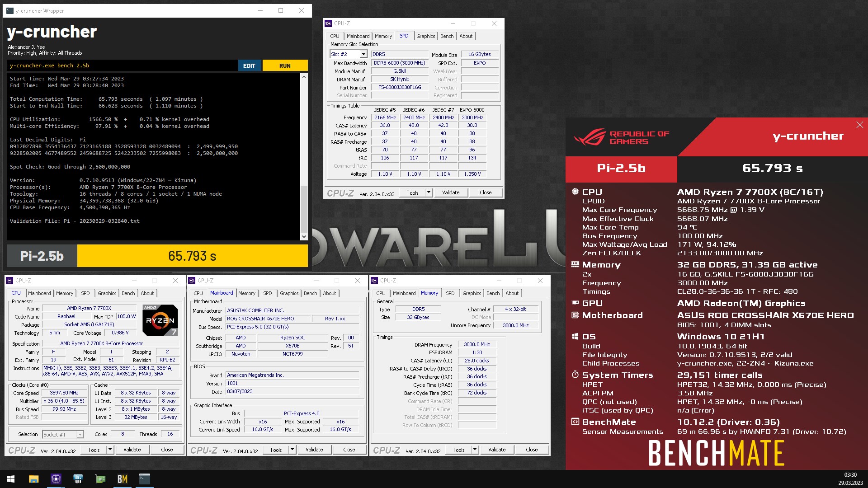
Task: Click Tools button in CPU-Z Mainboard window
Action: pyautogui.click(x=276, y=450)
